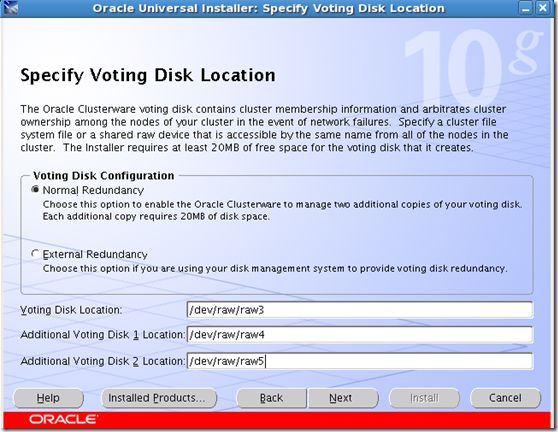Click 'Additional Voting Disk 2 Location:' label
Image resolution: width=558 pixels, height=432 pixels.
point(103,361)
